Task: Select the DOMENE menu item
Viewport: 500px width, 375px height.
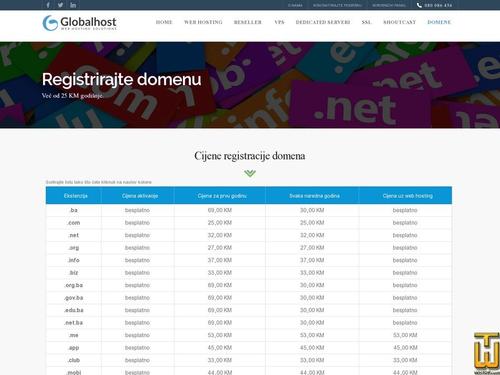Action: click(x=439, y=22)
